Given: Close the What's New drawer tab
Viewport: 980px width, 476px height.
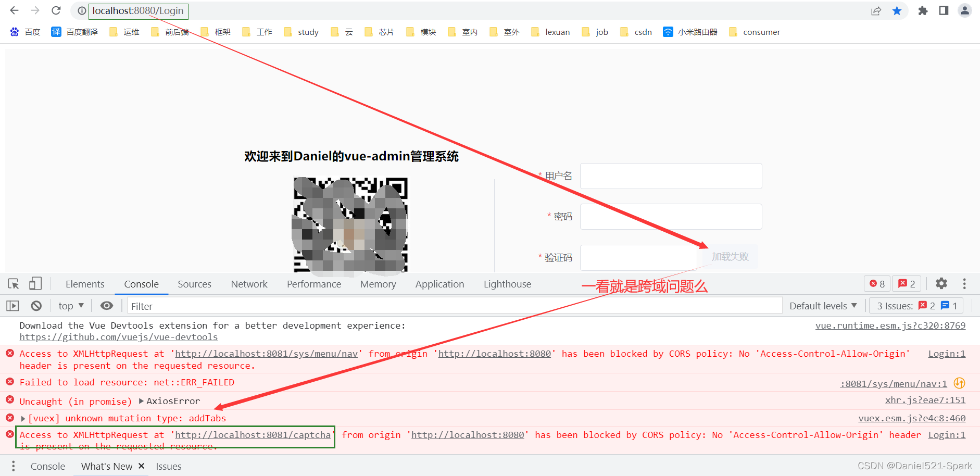Looking at the screenshot, I should 141,466.
